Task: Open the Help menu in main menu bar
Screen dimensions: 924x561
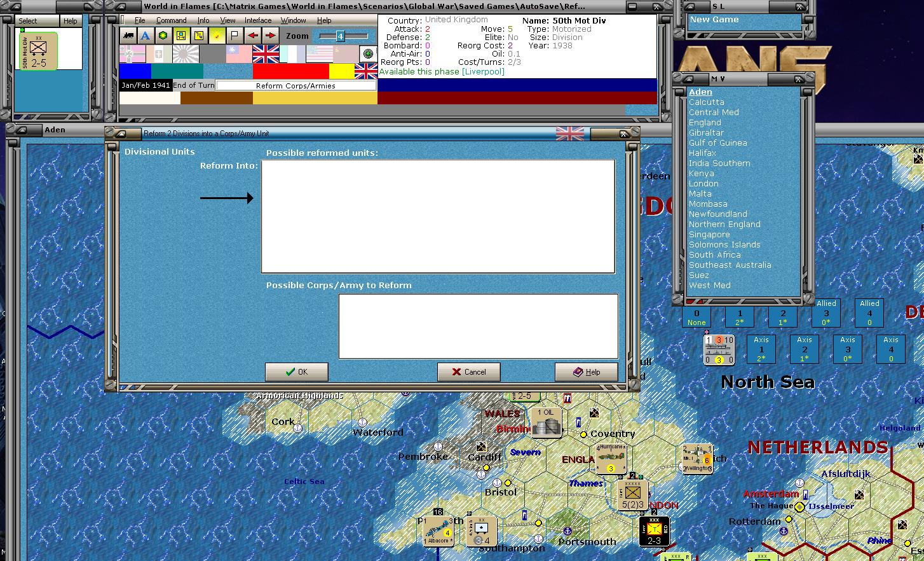Action: click(324, 20)
